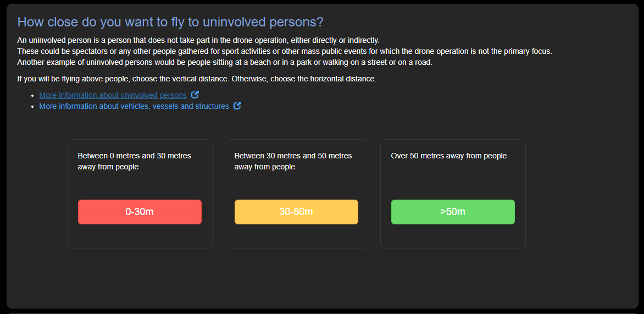The image size is (644, 314).
Task: Click the sentence starting 'These could be spectators'
Action: 285,52
